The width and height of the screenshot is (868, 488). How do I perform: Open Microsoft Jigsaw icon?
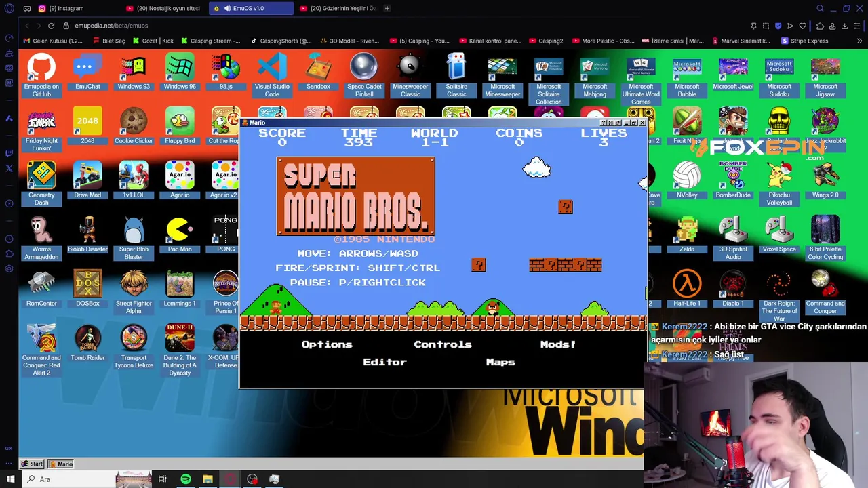[x=825, y=75]
